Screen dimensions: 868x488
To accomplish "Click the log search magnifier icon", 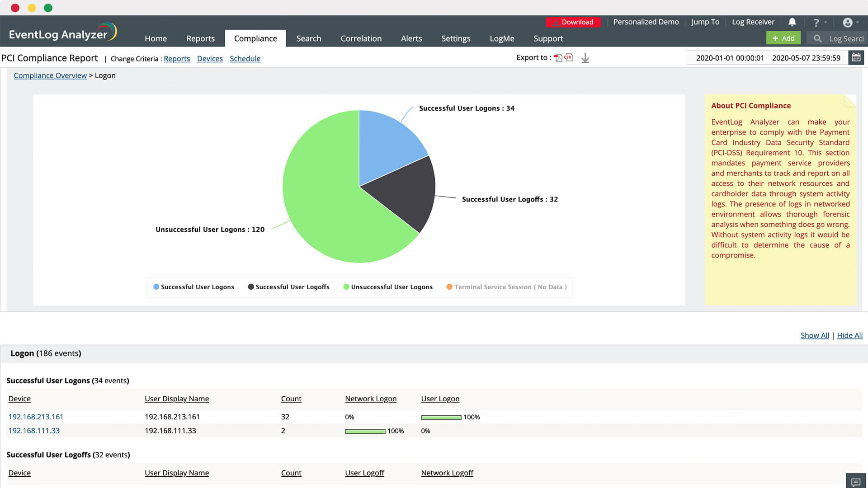I will click(x=817, y=38).
